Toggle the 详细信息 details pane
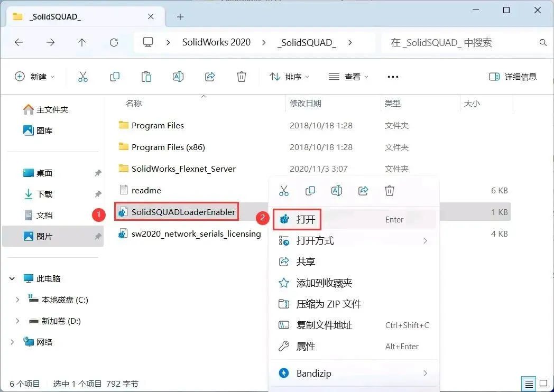This screenshot has height=392, width=554. (512, 77)
